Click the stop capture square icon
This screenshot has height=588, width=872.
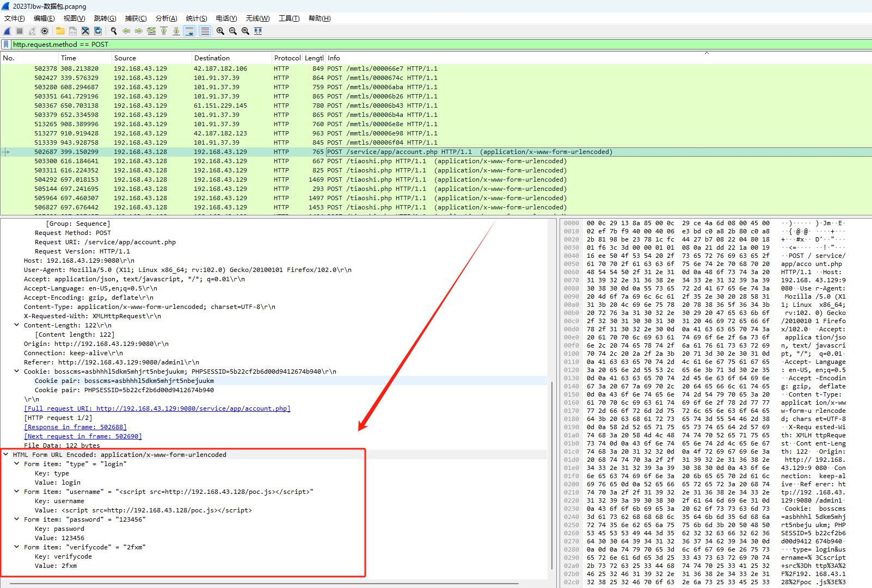[x=20, y=31]
